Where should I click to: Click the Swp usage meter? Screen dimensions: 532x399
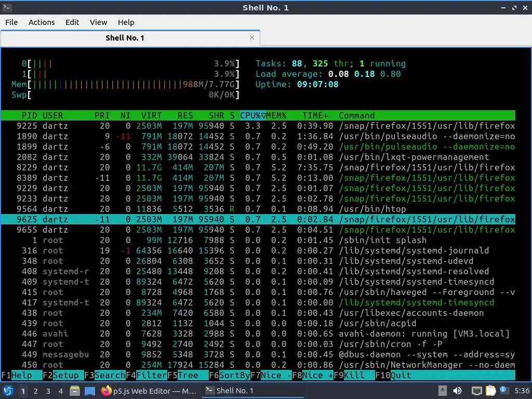pos(126,95)
